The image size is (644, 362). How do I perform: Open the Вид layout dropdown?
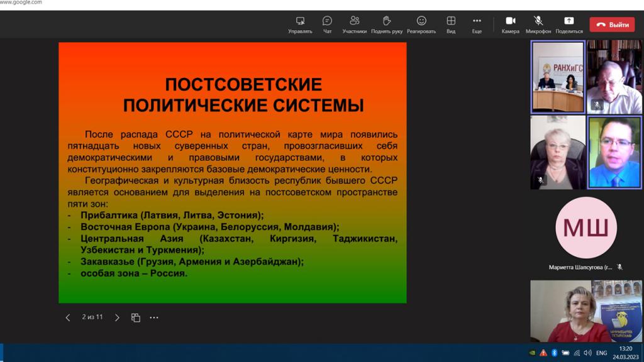click(451, 25)
